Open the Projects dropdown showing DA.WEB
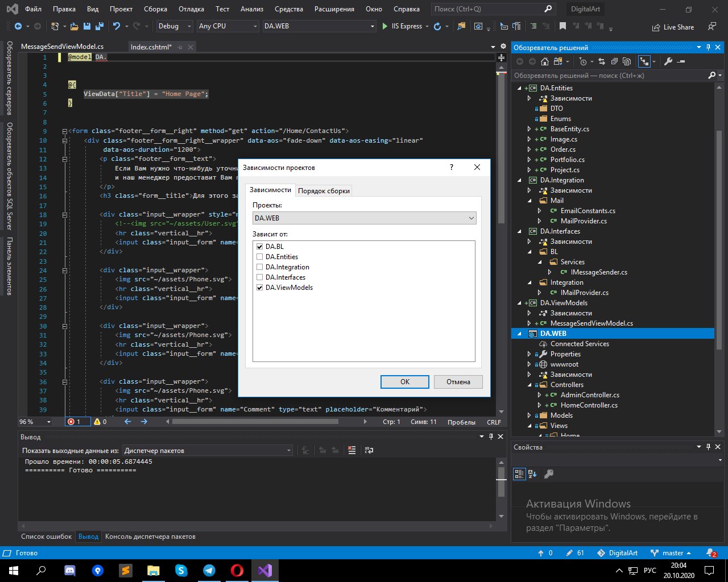 (364, 218)
